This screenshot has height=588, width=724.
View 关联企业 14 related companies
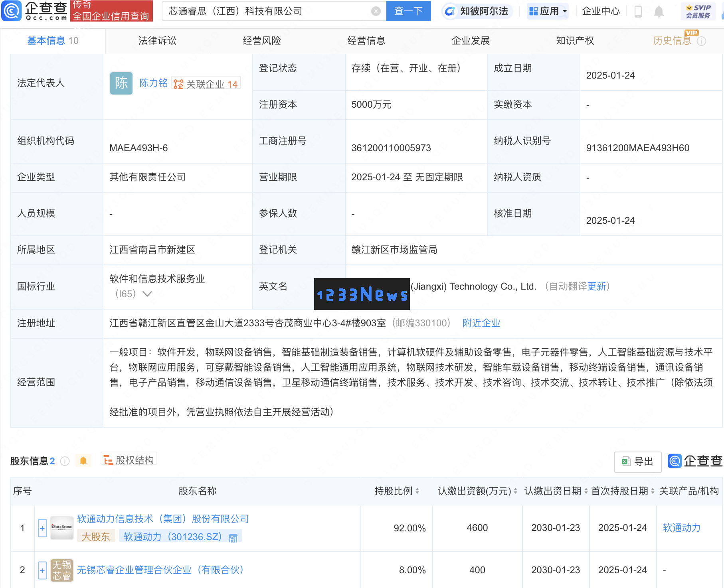(x=206, y=84)
